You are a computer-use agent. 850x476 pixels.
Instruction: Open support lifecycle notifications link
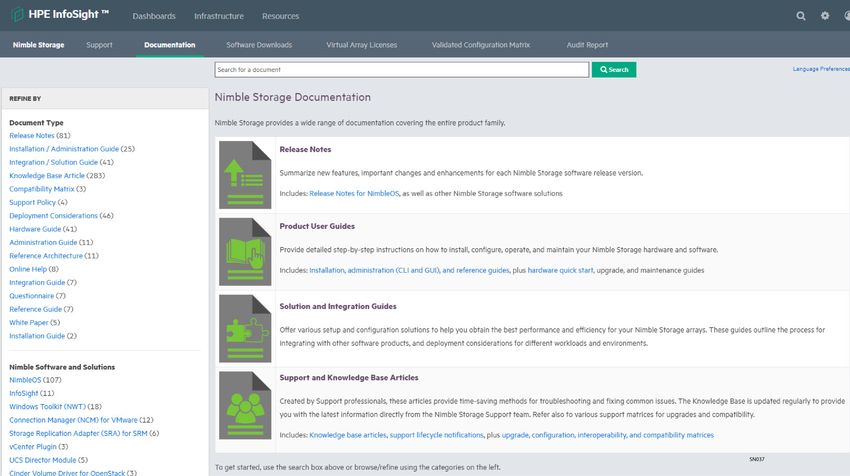(436, 435)
